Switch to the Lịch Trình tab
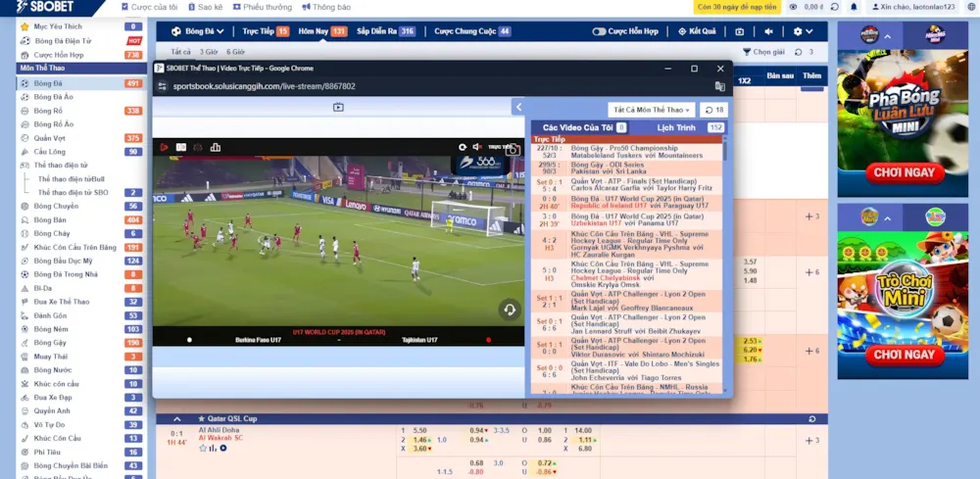The image size is (980, 479). coord(676,127)
